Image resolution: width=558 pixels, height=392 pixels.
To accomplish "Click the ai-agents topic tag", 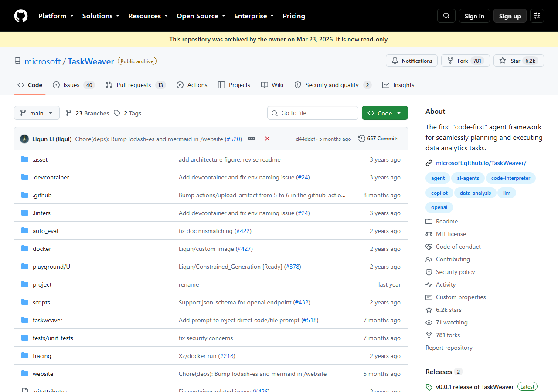I will (468, 178).
